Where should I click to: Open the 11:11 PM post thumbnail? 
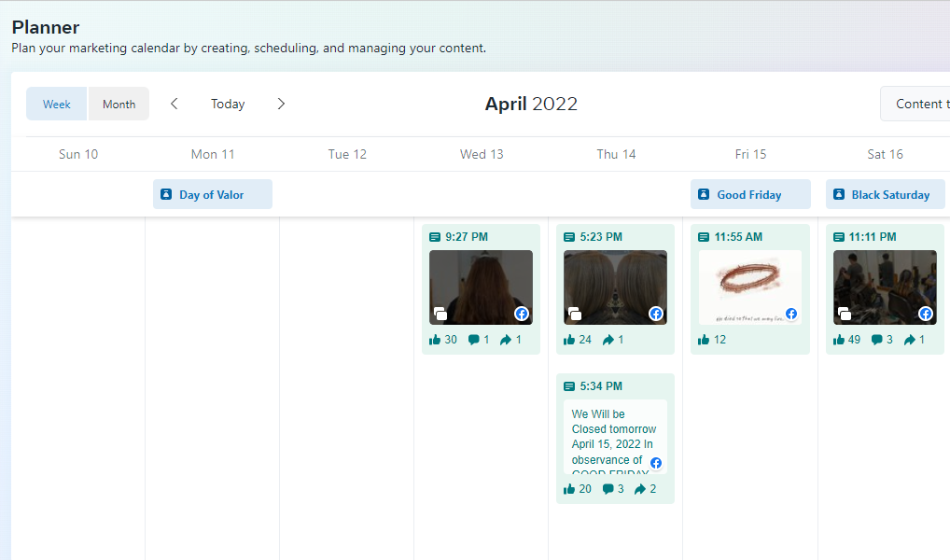coord(886,287)
